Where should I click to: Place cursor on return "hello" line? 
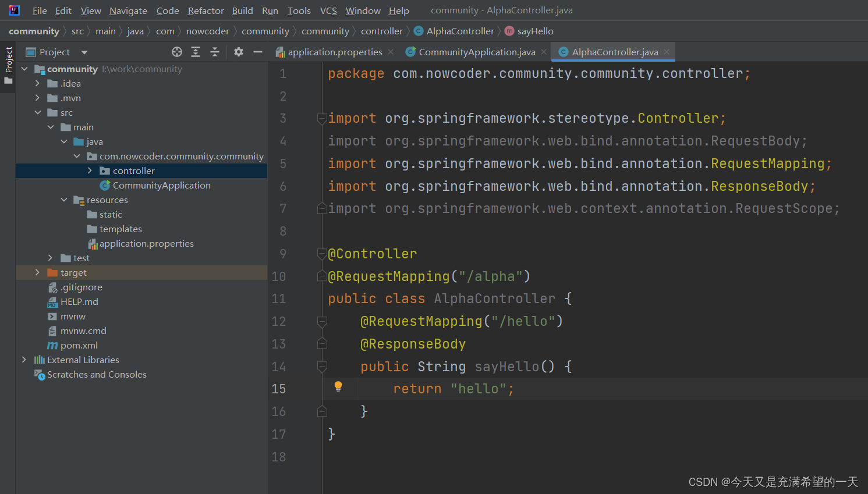tap(454, 389)
